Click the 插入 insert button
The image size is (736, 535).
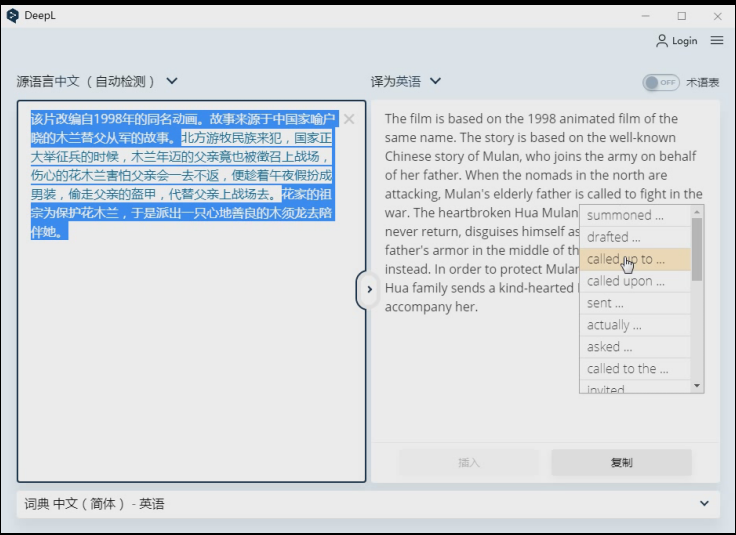[x=469, y=463]
